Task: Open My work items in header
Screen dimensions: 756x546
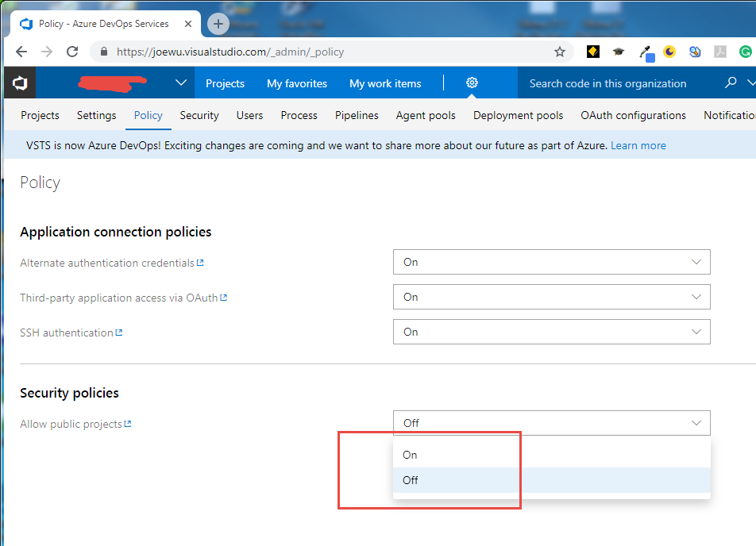Action: pos(385,83)
